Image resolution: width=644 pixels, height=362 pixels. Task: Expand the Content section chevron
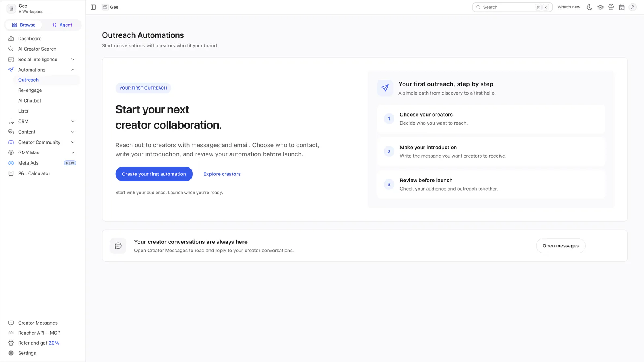point(73,132)
